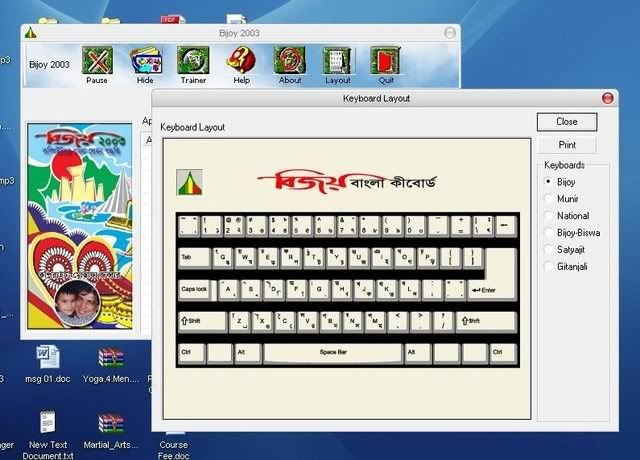Click the Tab key on keyboard diagram

pos(194,258)
